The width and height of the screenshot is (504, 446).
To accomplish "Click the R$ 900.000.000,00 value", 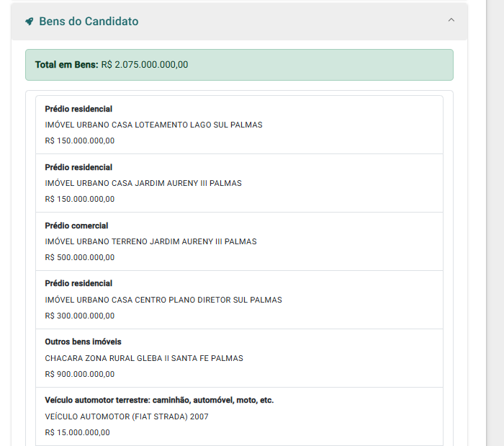I will (x=80, y=374).
